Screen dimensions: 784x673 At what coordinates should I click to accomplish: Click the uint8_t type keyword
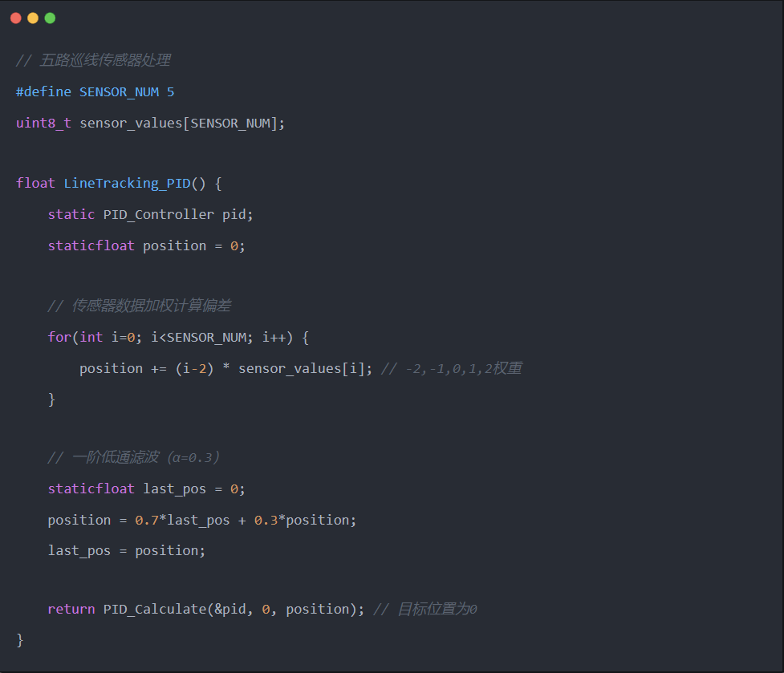pyautogui.click(x=43, y=123)
